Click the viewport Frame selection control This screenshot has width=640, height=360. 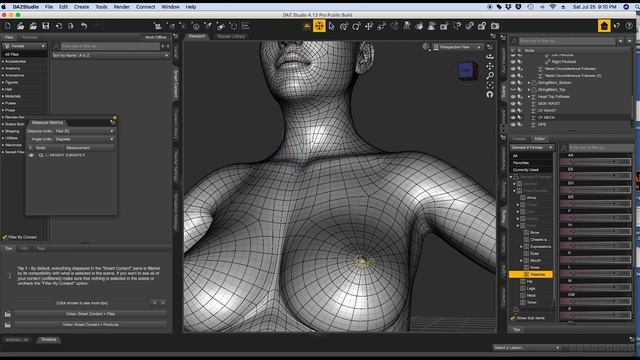[x=490, y=85]
